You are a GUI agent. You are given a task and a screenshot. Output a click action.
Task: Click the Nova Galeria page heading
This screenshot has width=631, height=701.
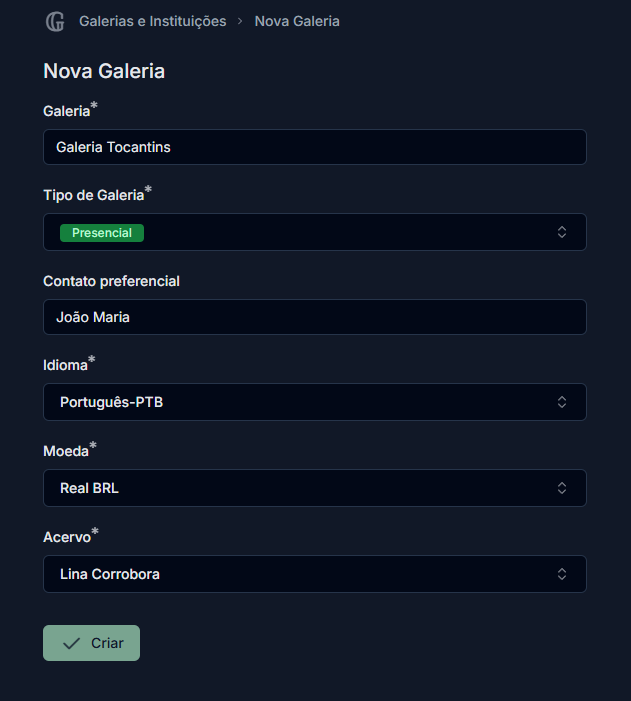(104, 71)
